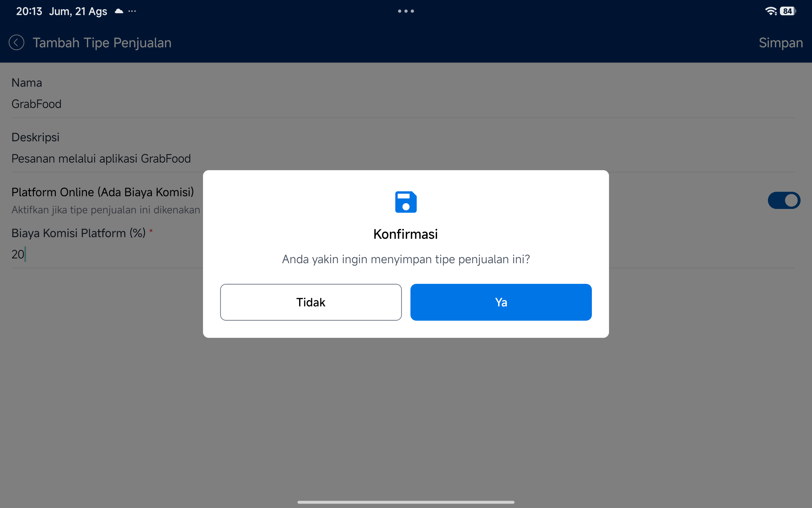Confirm saving with the Ya button
Screen dimensions: 812x508
(501, 302)
